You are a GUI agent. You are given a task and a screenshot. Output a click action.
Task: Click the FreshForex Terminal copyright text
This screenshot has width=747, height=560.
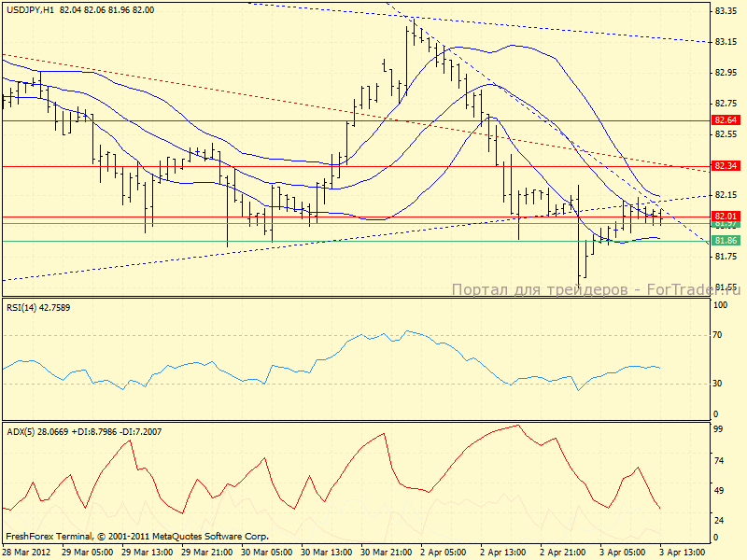click(137, 537)
